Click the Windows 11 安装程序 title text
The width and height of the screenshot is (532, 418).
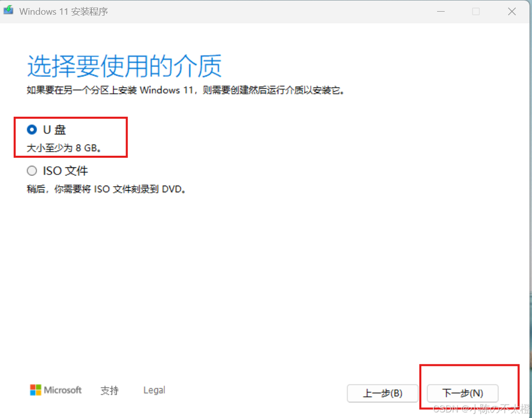pyautogui.click(x=63, y=12)
